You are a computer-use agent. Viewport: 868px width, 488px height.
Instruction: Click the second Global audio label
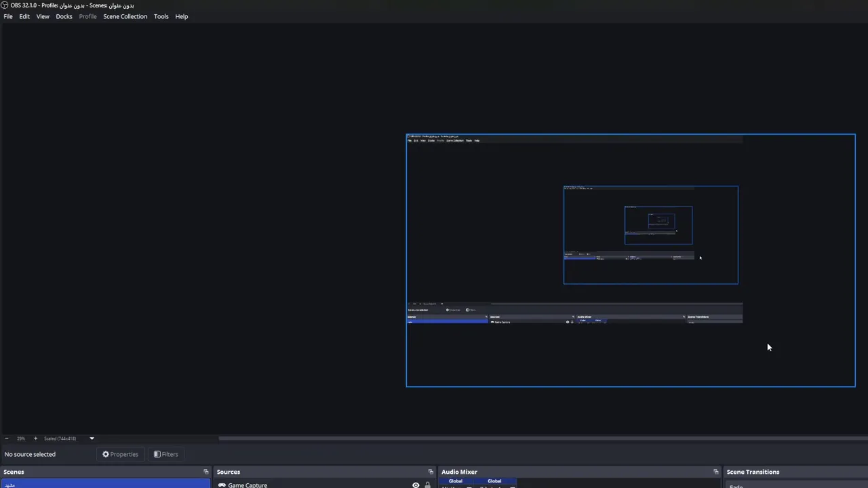(494, 481)
